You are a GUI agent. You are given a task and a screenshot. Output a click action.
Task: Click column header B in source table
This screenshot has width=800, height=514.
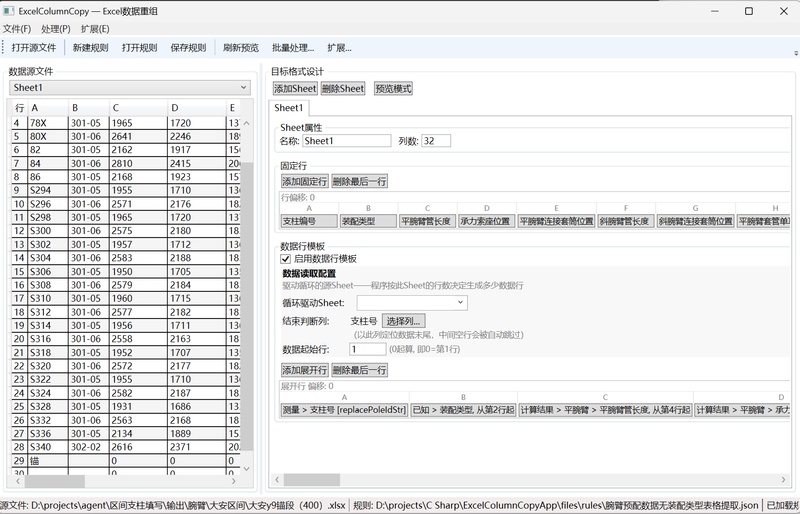coord(89,108)
